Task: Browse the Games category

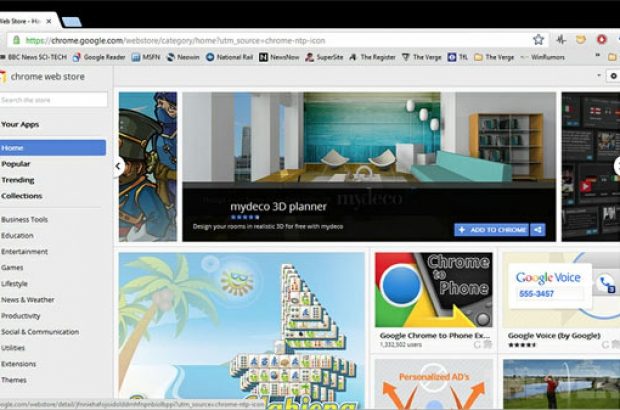Action: (x=13, y=268)
